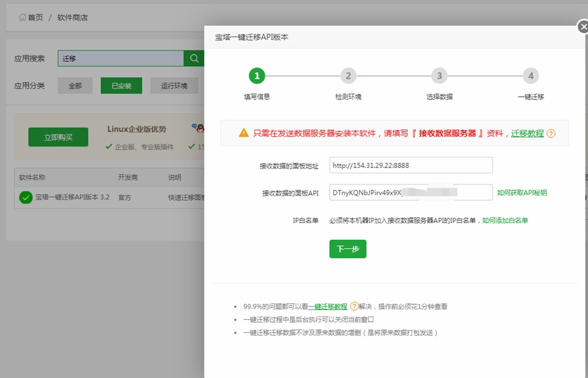Click the QQ contact icon near Linux企业版优势
Screen dimensions: 588x378
pyautogui.click(x=199, y=129)
